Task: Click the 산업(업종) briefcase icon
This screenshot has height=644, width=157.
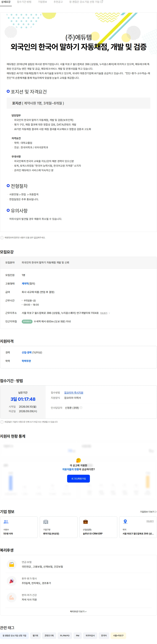Action: pos(85,522)
